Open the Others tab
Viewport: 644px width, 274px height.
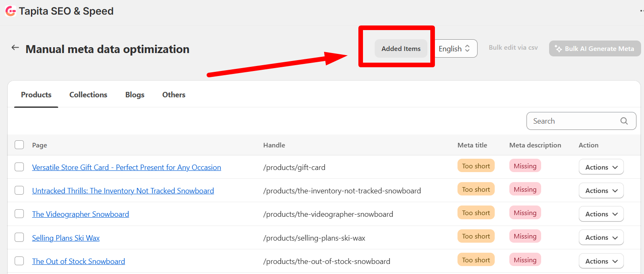pos(174,95)
